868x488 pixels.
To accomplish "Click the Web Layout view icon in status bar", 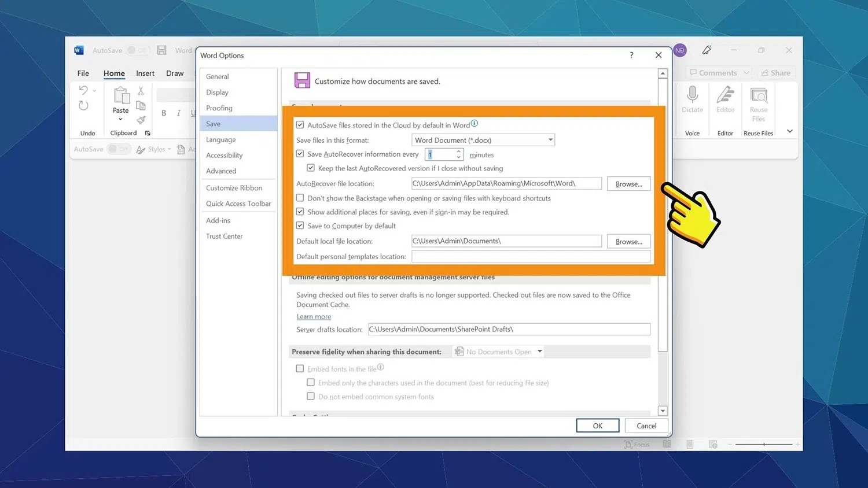I will point(713,444).
